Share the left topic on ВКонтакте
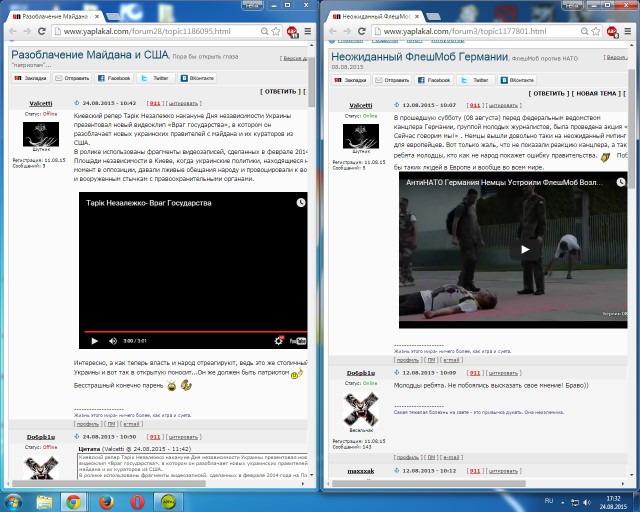Image resolution: width=640 pixels, height=512 pixels. [197, 78]
